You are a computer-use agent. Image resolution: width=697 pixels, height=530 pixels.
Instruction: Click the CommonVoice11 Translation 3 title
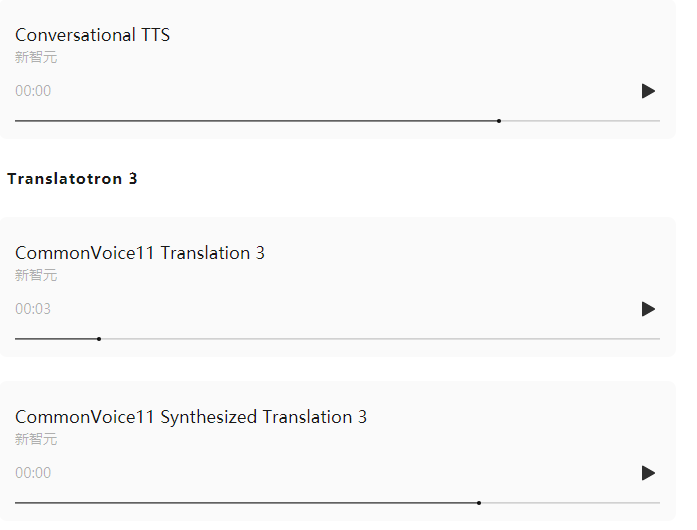[x=140, y=253]
